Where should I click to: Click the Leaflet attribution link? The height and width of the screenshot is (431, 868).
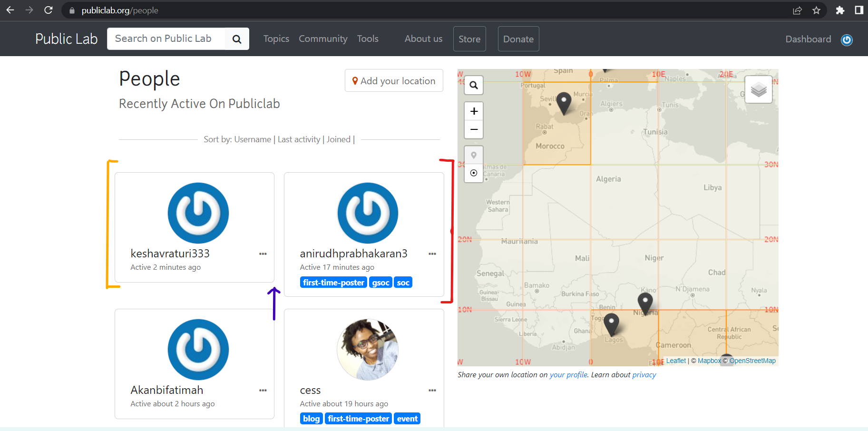tap(676, 361)
